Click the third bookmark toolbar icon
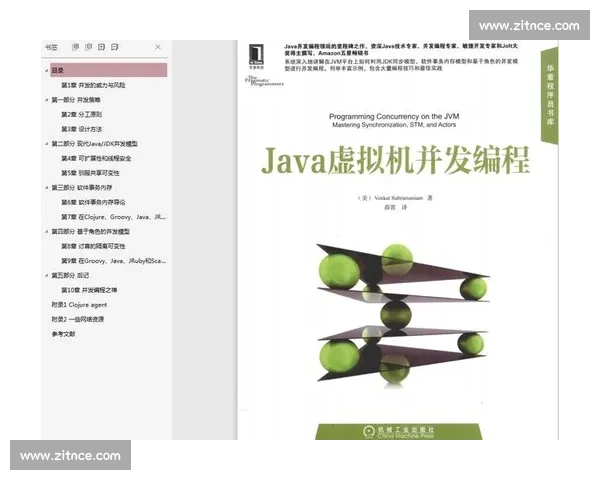 pos(102,47)
